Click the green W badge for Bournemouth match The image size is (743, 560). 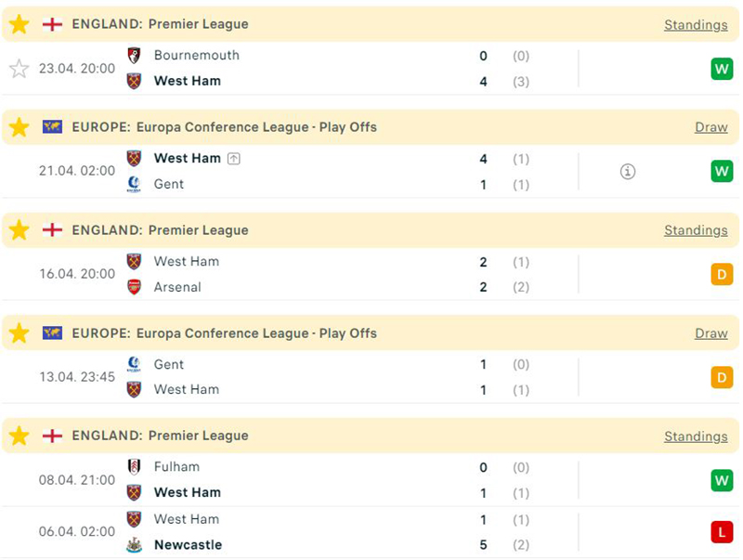[722, 69]
